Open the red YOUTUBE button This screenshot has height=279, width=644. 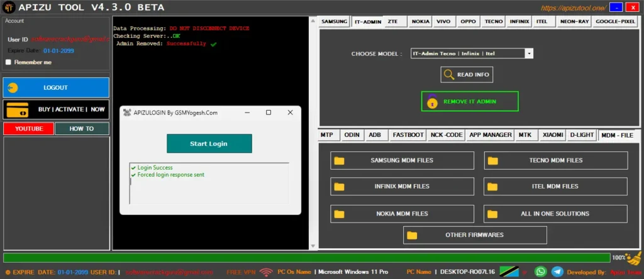(x=28, y=129)
